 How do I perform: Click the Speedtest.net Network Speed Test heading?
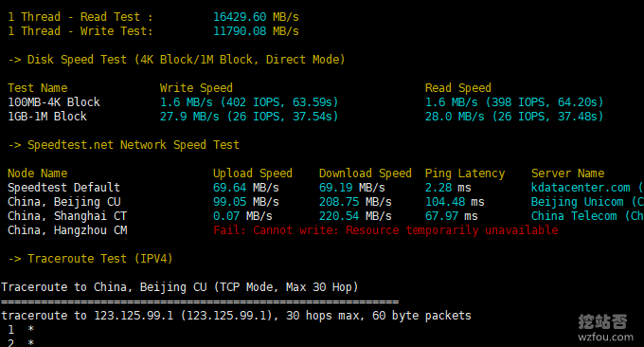tap(124, 145)
